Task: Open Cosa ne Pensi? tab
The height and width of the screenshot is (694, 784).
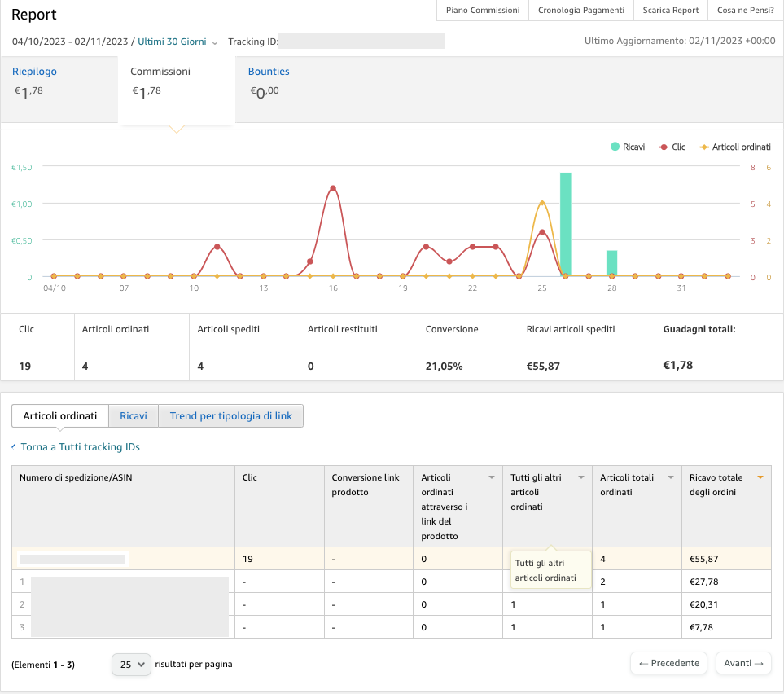Action: pos(746,10)
